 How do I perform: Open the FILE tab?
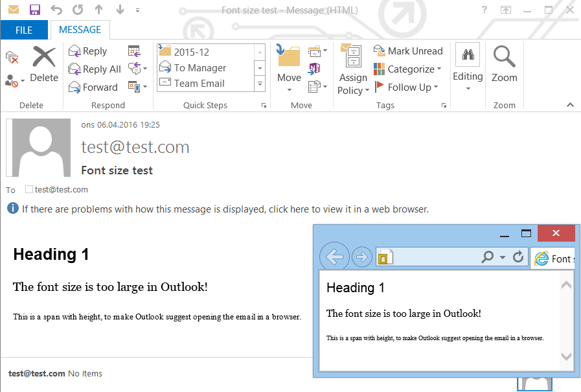coord(24,30)
